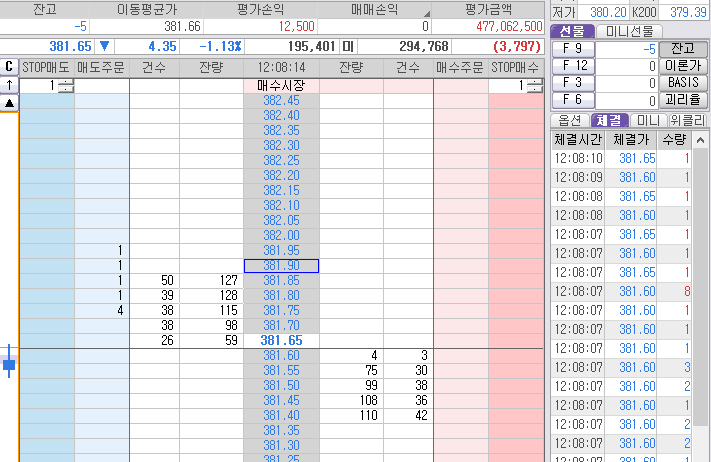Click the K200 value 379.39
711x462 pixels.
coord(688,12)
